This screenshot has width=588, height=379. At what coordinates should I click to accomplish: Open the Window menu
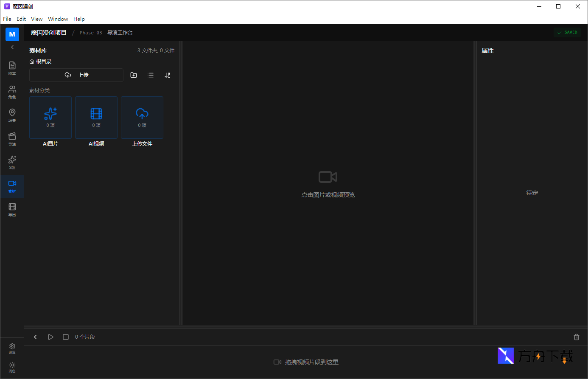coord(58,19)
